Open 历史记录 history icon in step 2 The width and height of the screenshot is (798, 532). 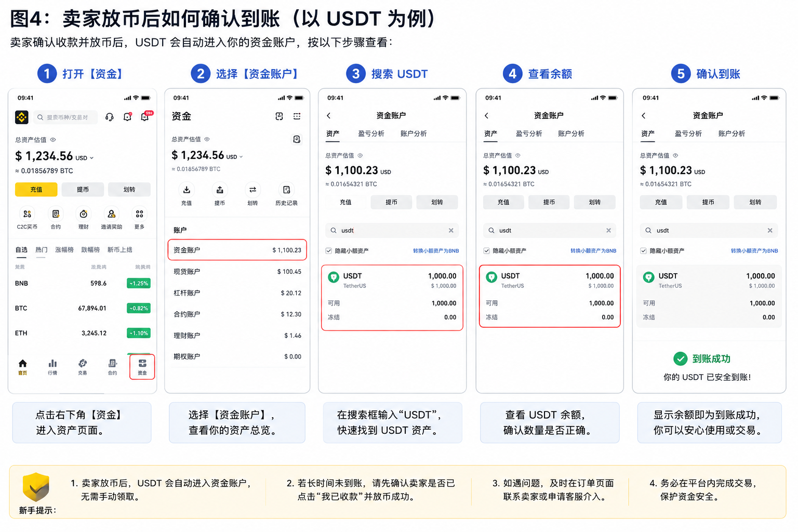pos(286,190)
